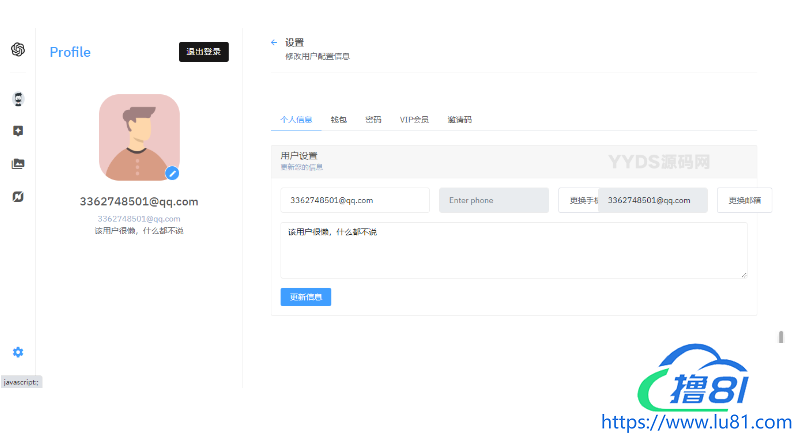This screenshot has height=433, width=797.
Task: Open settings via the blue gear icon
Action: pos(18,352)
